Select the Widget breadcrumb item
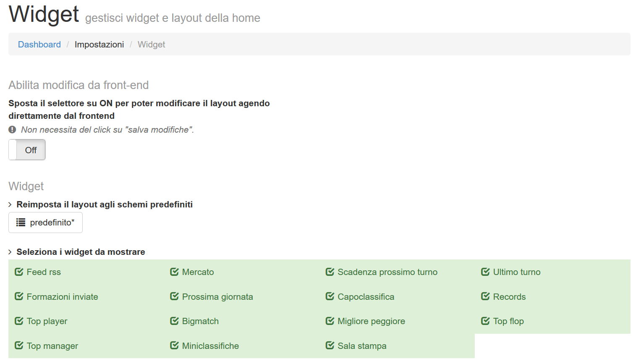The width and height of the screenshot is (641, 364). [151, 45]
